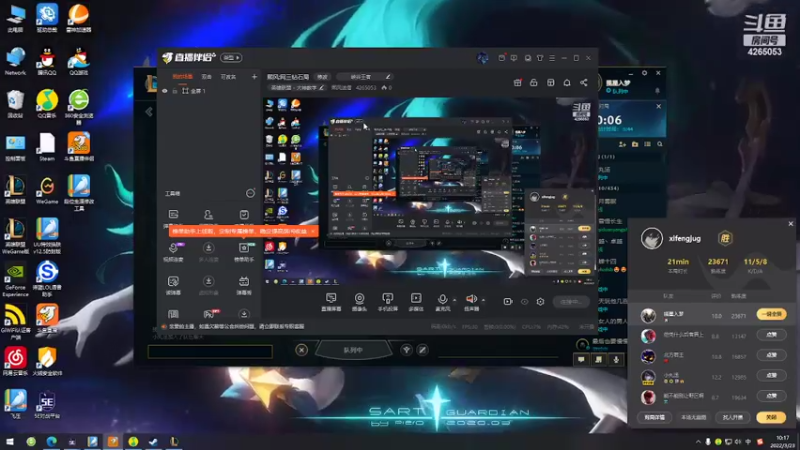Open the skin shirt icon in title bar

540,58
